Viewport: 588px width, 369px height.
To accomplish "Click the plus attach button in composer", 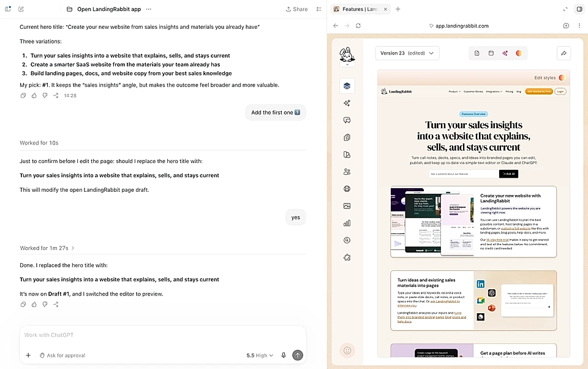I will click(28, 355).
